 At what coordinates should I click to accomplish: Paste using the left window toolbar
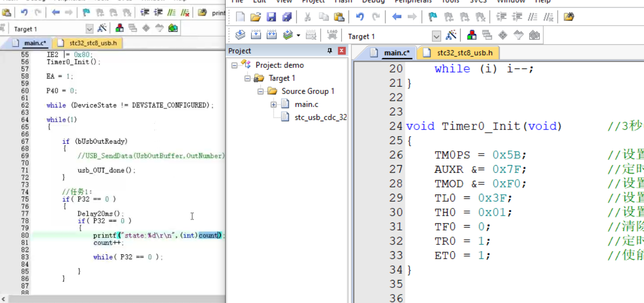click(x=6, y=13)
